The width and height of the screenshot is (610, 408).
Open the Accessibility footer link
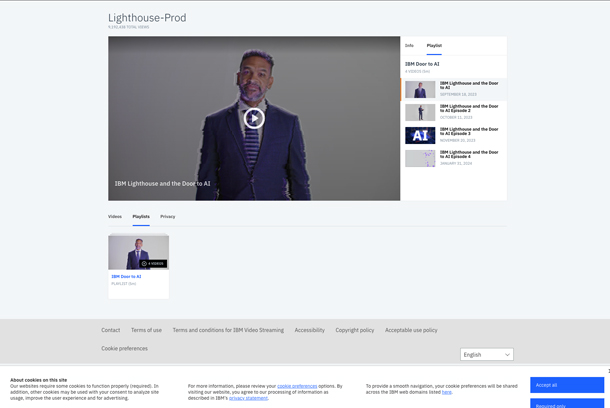pyautogui.click(x=309, y=330)
